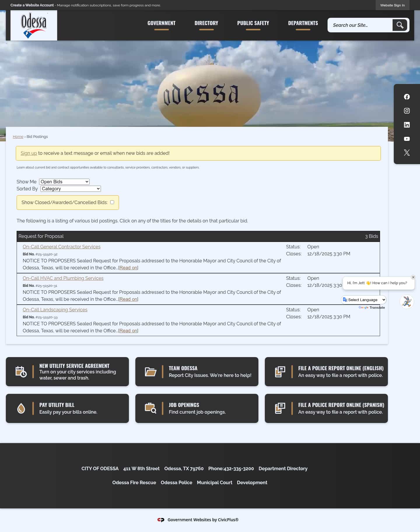Viewport: 420px width, 532px height.
Task: Click the police report (Spanish) document icon
Action: point(280,408)
